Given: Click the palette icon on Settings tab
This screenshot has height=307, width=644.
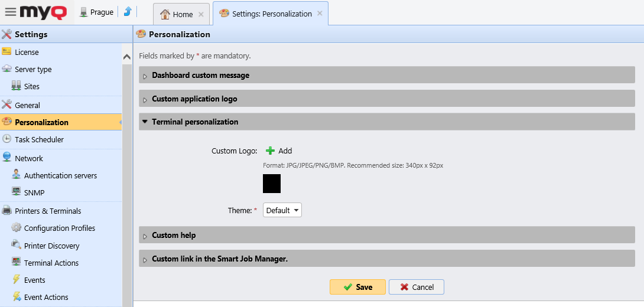Looking at the screenshot, I should pos(225,14).
